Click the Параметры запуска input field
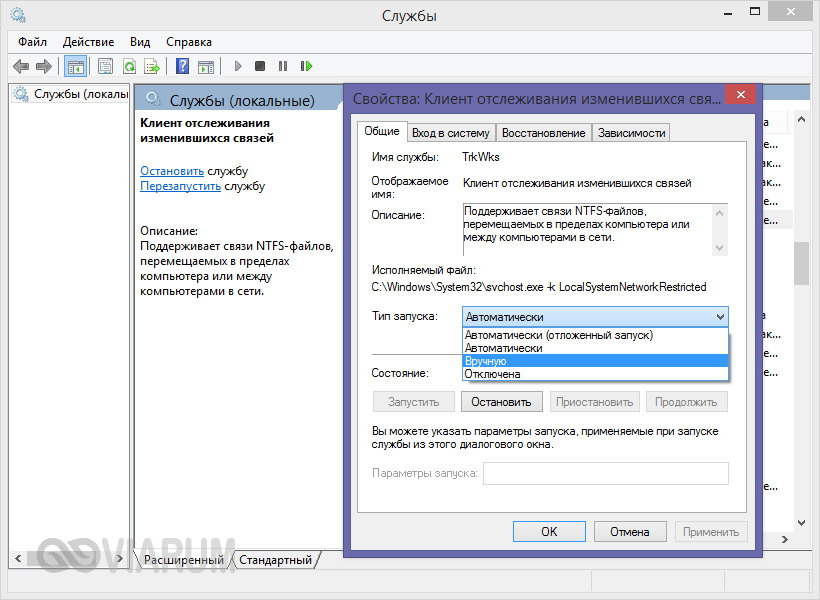This screenshot has height=600, width=820. pos(605,474)
